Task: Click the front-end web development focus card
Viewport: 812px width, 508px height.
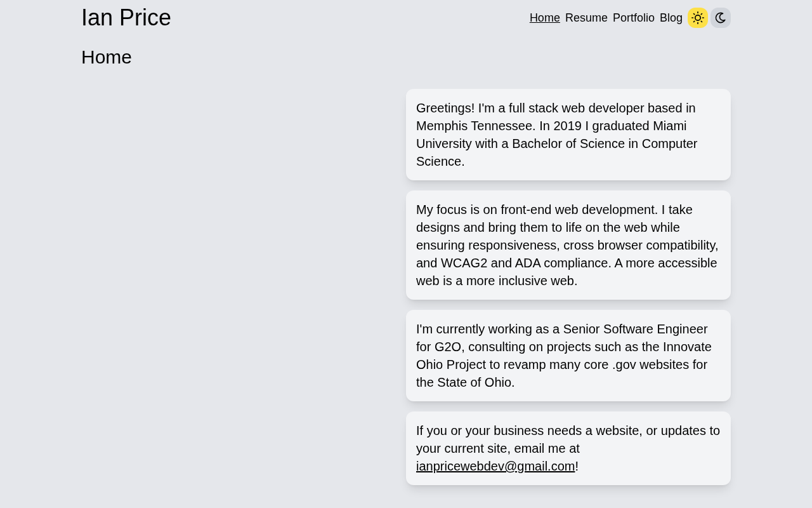Action: click(x=568, y=245)
